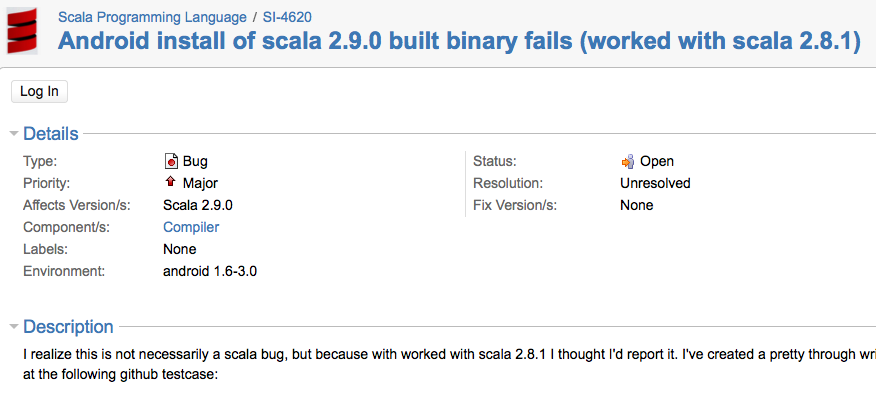This screenshot has height=397, width=876.
Task: Click the Major priority red arrow icon
Action: click(x=170, y=181)
